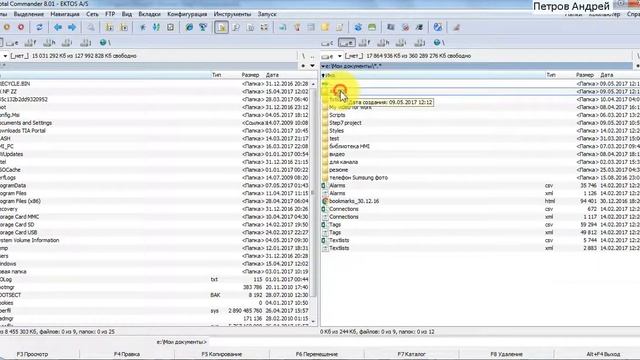Click F8 Удаление button
The height and width of the screenshot is (360, 640).
coord(507,354)
